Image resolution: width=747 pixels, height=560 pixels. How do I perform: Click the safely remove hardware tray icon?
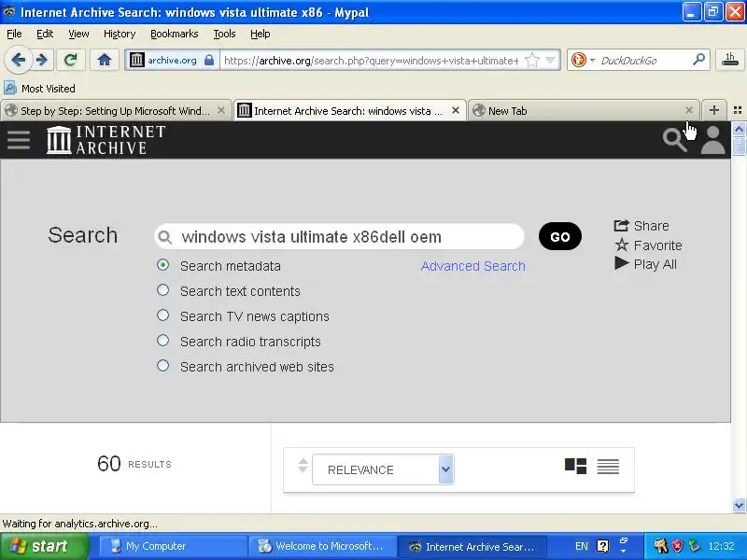click(x=694, y=546)
